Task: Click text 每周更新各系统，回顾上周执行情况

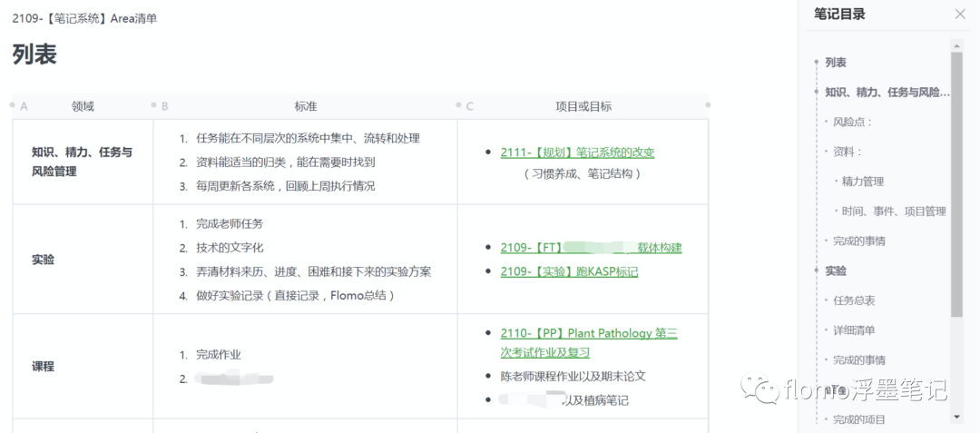Action: click(286, 186)
